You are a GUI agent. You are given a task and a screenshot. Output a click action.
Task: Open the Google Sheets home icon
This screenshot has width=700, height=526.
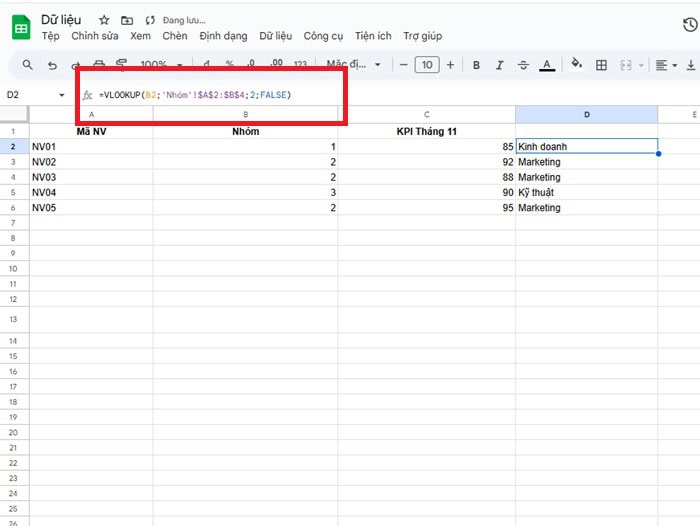(20, 27)
